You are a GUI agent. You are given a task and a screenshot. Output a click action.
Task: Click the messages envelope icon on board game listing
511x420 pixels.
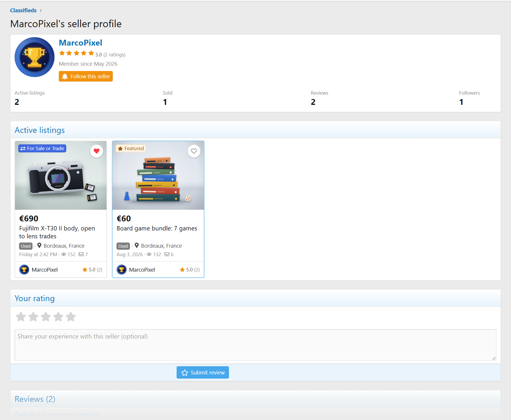tap(167, 254)
